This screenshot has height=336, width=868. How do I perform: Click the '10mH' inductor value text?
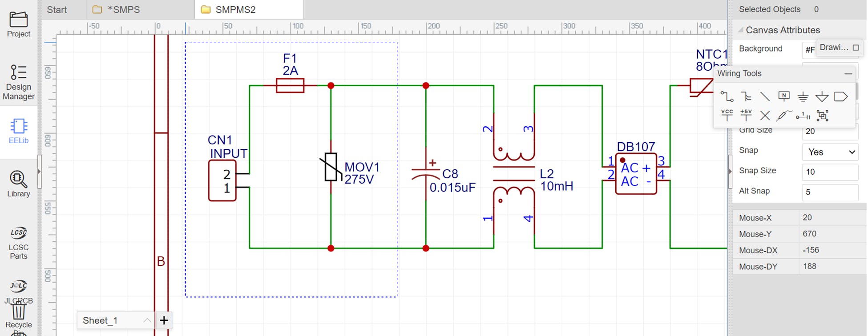pos(557,186)
